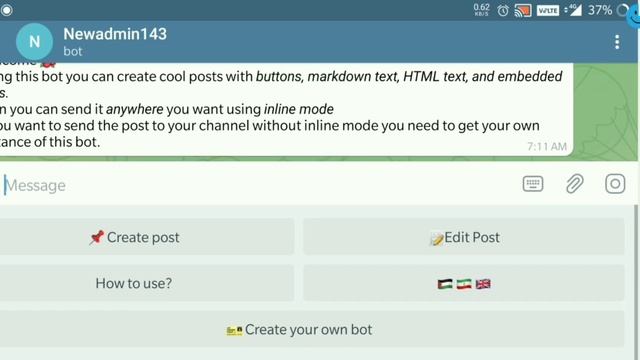Tap the language flags button
640x360 pixels.
point(464,283)
